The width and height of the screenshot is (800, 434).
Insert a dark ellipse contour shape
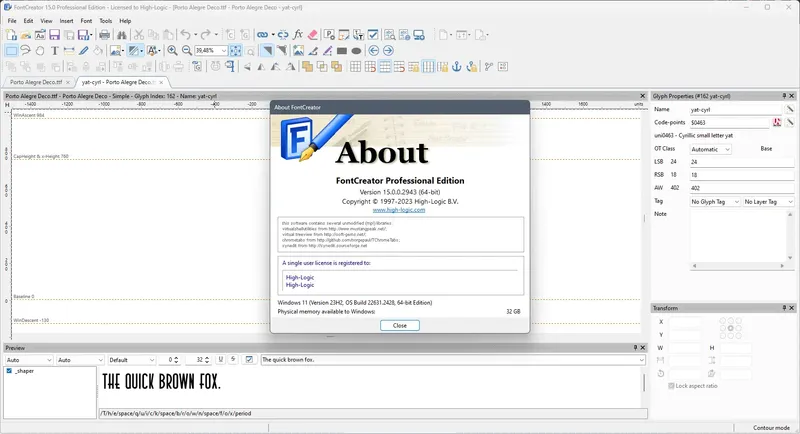pos(356,50)
